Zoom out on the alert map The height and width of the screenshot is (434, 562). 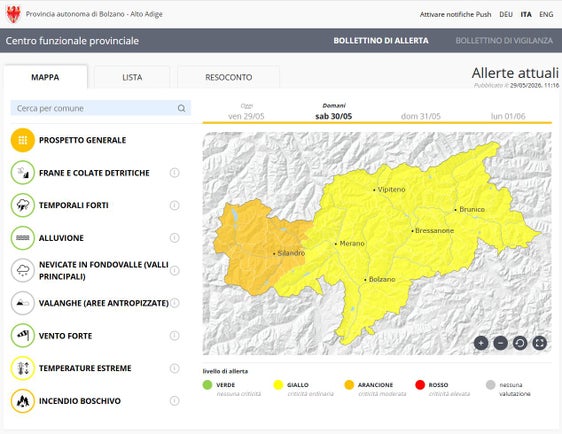[501, 343]
